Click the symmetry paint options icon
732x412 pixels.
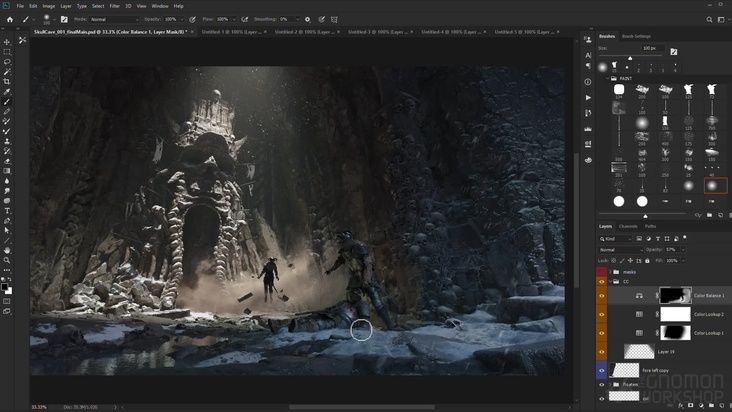pyautogui.click(x=334, y=20)
